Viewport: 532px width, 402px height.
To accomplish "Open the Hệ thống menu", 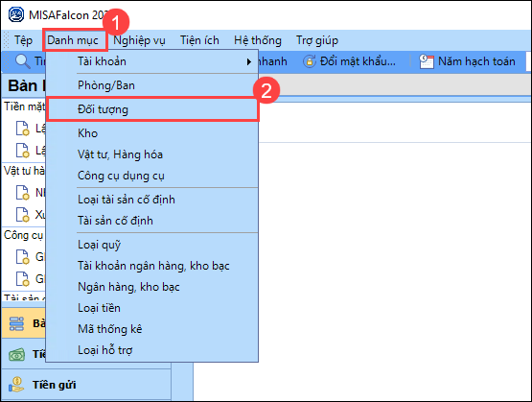I will [258, 40].
